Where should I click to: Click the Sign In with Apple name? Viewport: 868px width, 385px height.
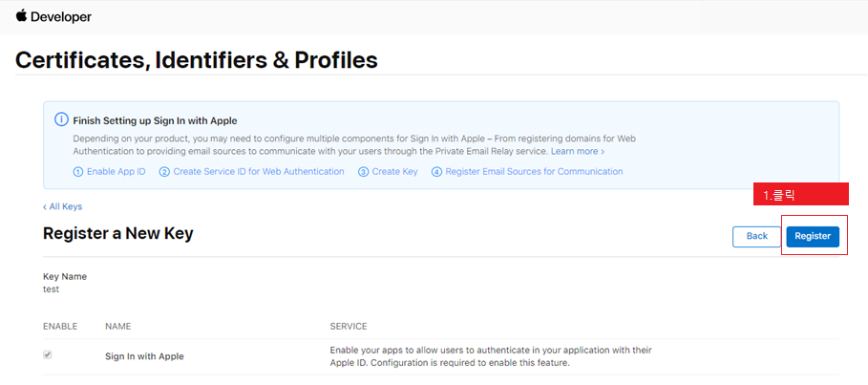(x=144, y=356)
